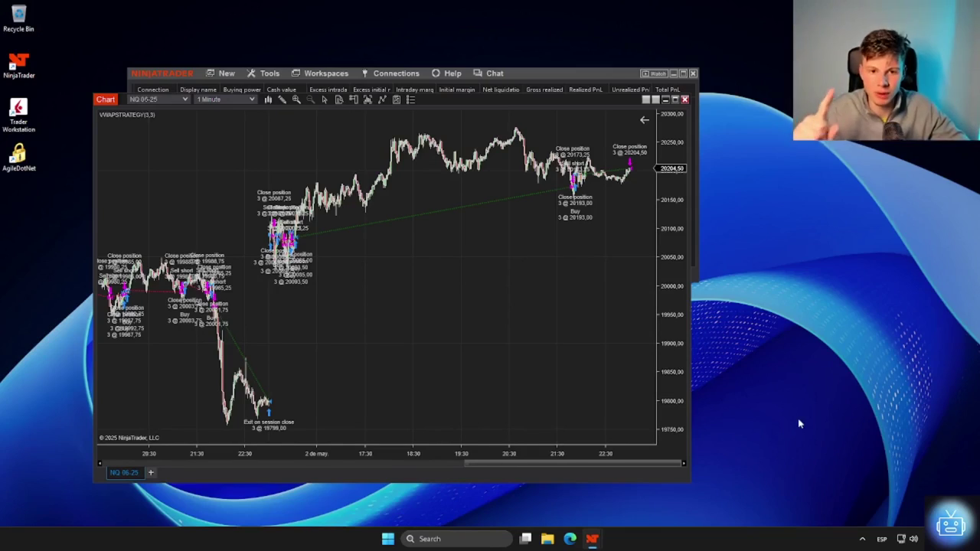Select the drawing pencil tool
Viewport: 980px width, 551px height.
click(282, 99)
